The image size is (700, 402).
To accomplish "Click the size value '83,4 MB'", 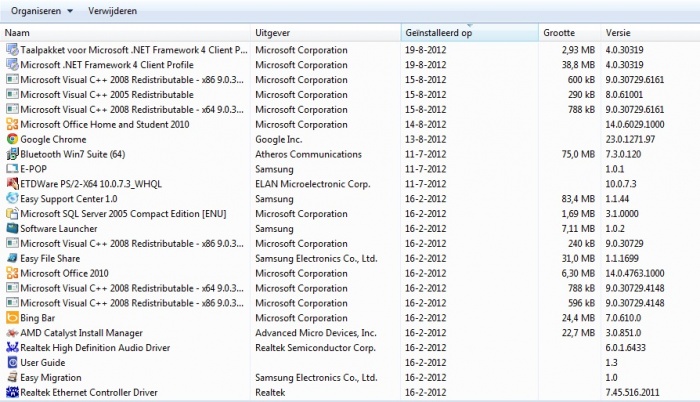I will [578, 199].
